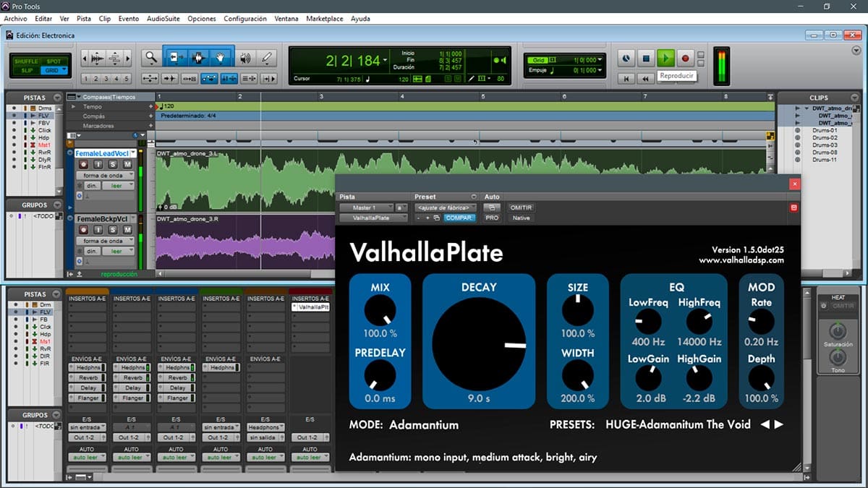Click the COMPAR. compare button in plugin
The height and width of the screenshot is (488, 868).
(x=460, y=218)
